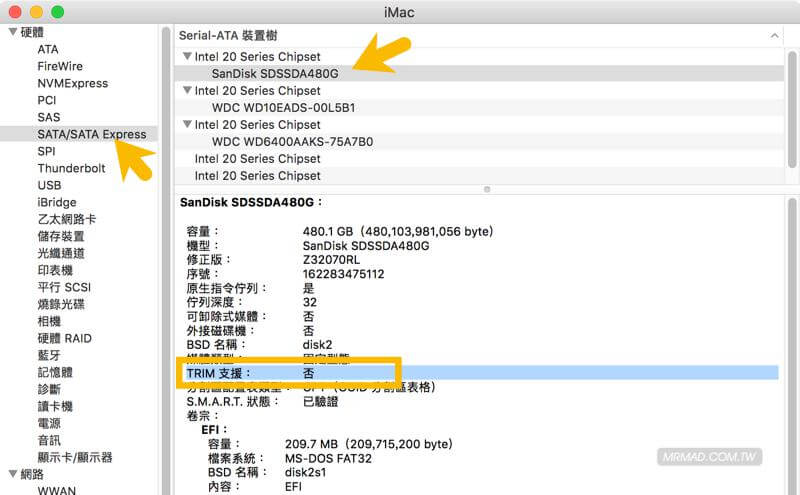Select USB in the sidebar
This screenshot has width=800, height=495.
(x=49, y=185)
